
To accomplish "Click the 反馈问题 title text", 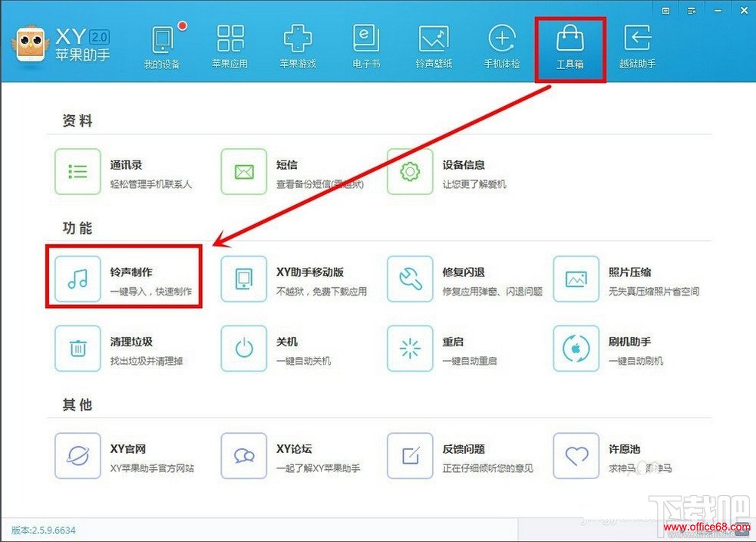I will point(464,449).
